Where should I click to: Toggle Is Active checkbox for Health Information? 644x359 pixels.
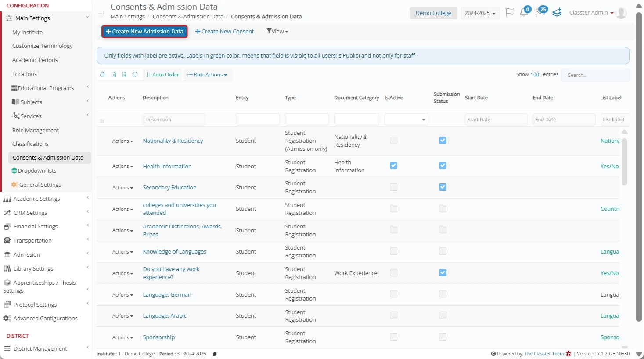[393, 166]
